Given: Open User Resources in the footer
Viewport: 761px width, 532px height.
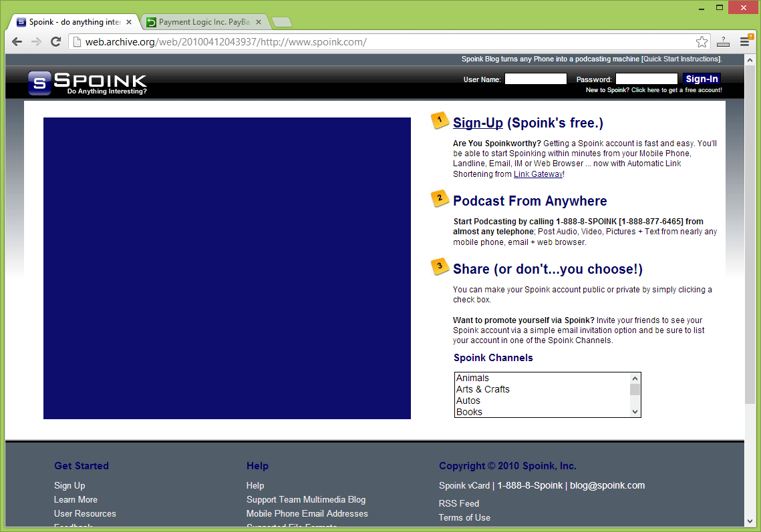Looking at the screenshot, I should point(85,513).
